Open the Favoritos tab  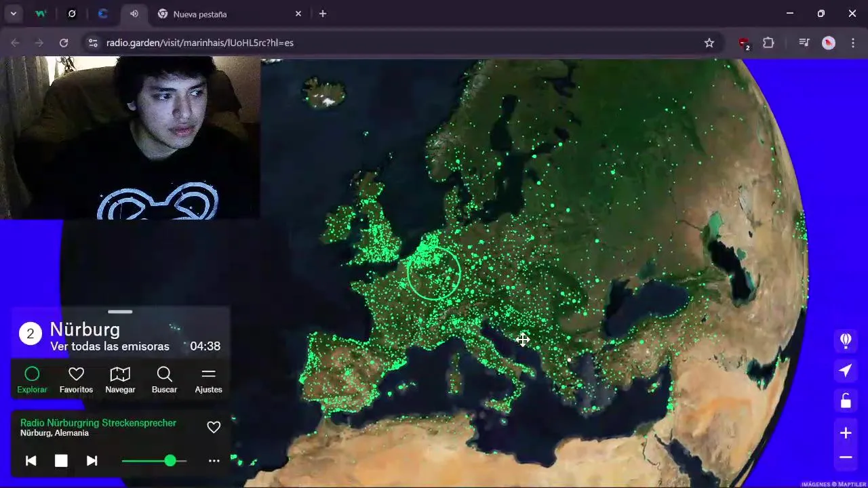pyautogui.click(x=76, y=380)
